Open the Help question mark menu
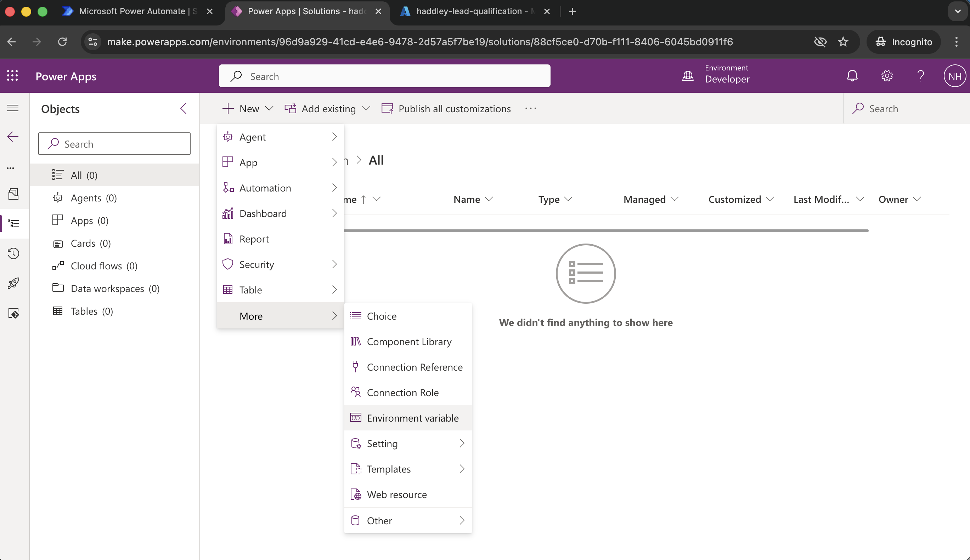The image size is (970, 560). pyautogui.click(x=921, y=76)
